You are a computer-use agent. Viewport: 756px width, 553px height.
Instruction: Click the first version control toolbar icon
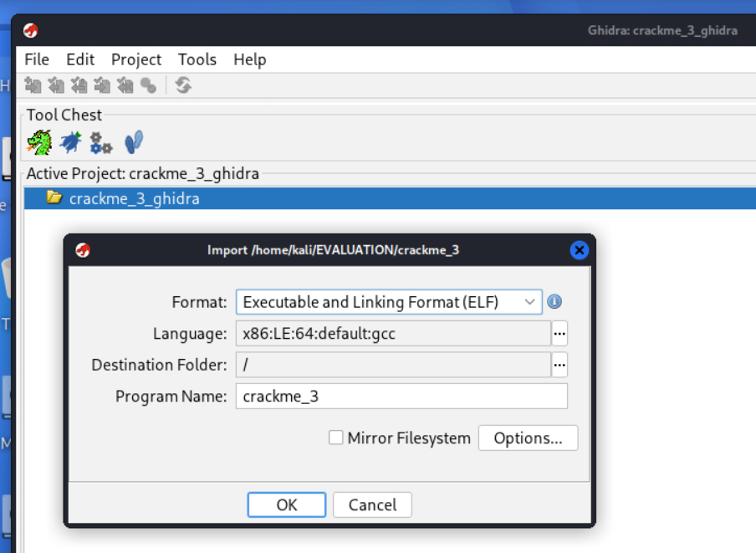pyautogui.click(x=33, y=86)
